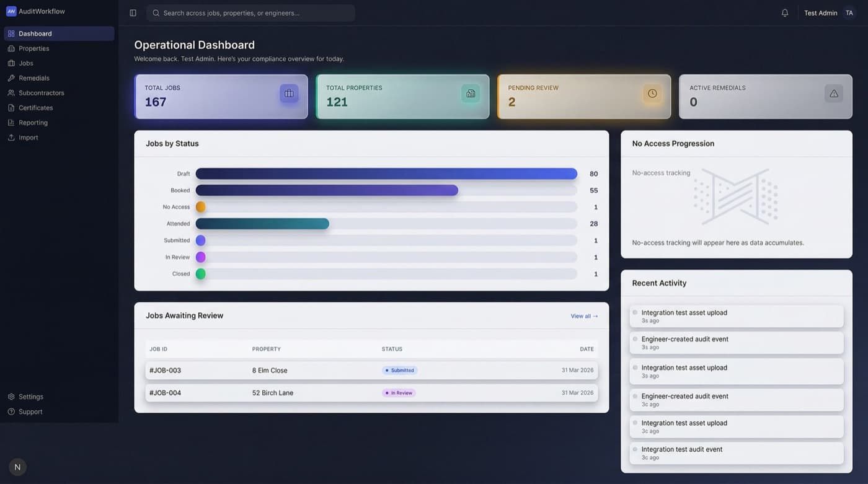Toggle the sidebar collapse icon
This screenshot has height=484, width=868.
[133, 12]
